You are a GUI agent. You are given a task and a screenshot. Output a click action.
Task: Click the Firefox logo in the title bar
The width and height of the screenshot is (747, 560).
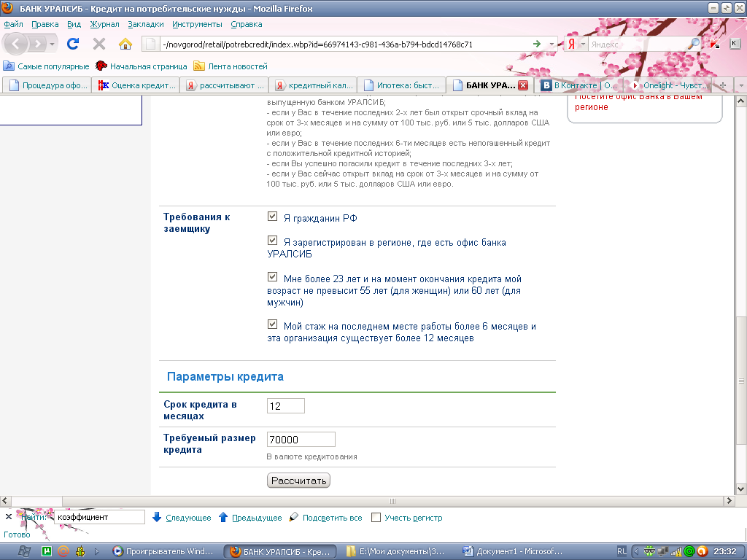pyautogui.click(x=7, y=7)
